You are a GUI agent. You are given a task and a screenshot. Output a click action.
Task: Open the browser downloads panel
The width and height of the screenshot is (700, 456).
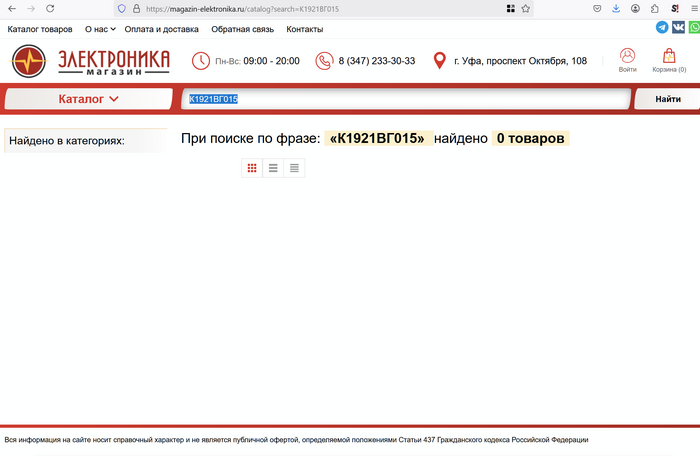pyautogui.click(x=616, y=8)
